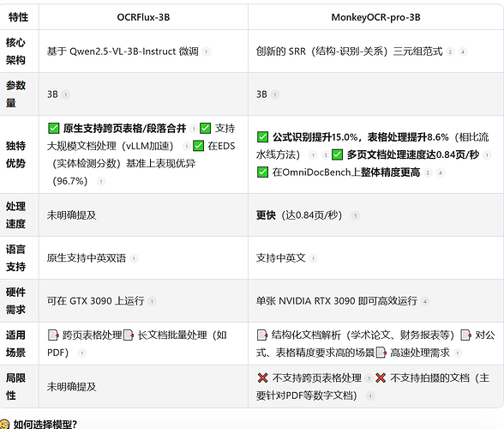Open citation 2 after 整体精度更高
This screenshot has width=504, height=429.
coord(428,172)
